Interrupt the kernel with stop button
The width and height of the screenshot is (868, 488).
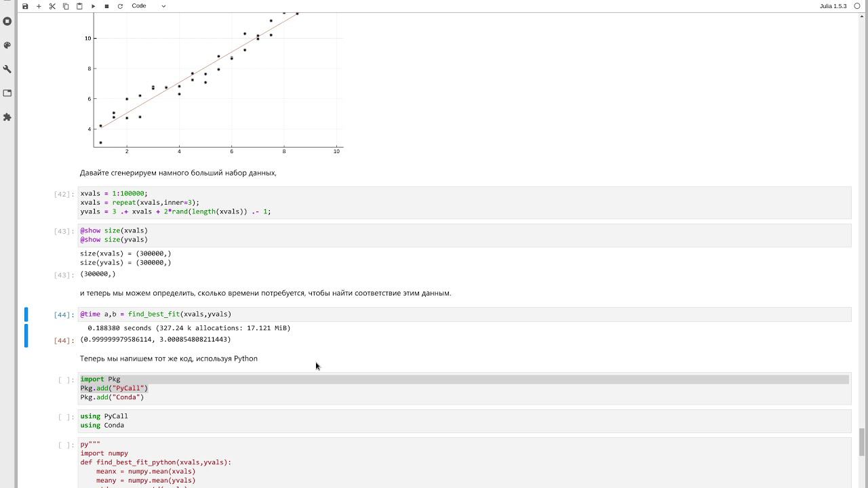coord(106,6)
